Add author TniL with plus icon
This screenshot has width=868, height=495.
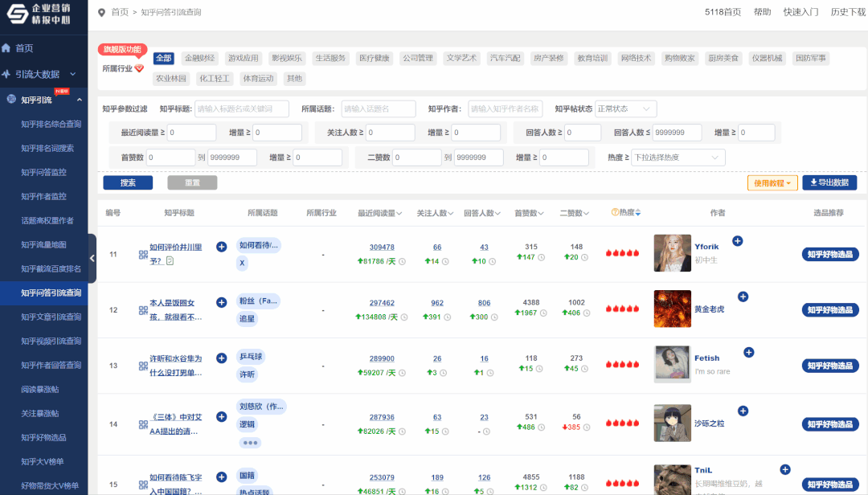tap(785, 469)
